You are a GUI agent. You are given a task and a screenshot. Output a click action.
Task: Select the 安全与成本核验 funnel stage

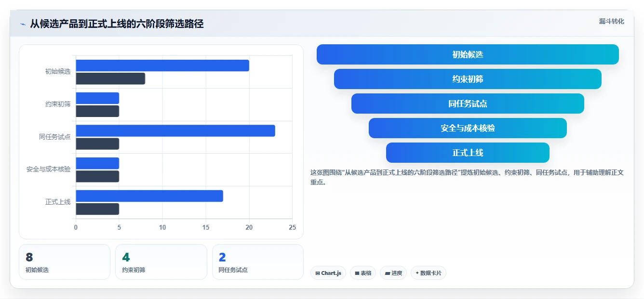pos(468,128)
